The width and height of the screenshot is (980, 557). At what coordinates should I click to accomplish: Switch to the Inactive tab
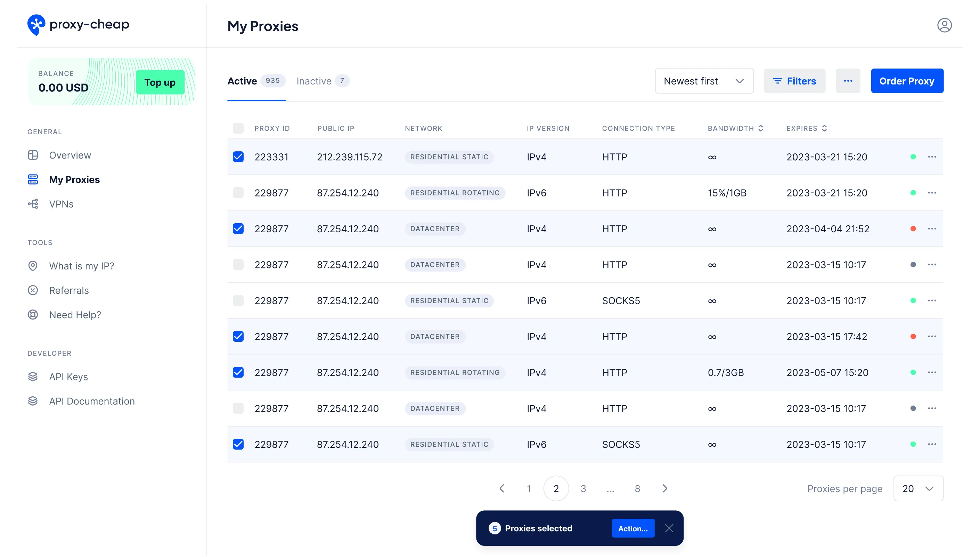pyautogui.click(x=313, y=81)
